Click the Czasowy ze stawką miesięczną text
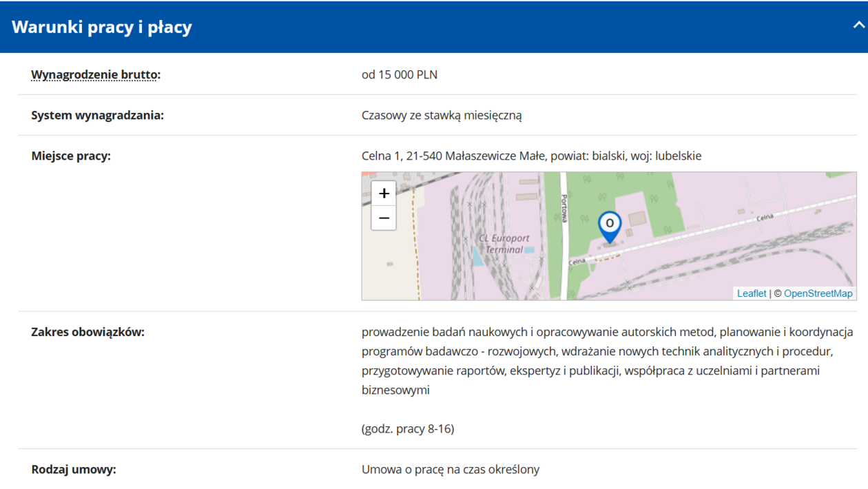The width and height of the screenshot is (868, 489). point(442,115)
